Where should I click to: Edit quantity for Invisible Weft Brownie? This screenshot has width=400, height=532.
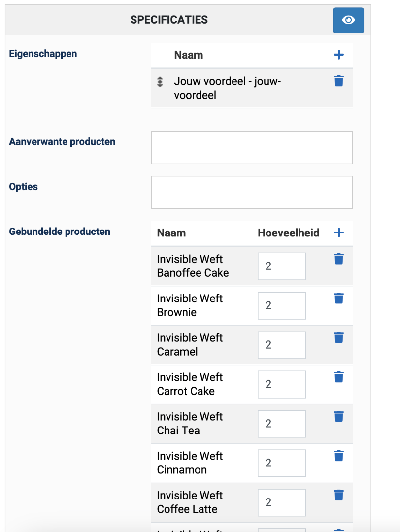tap(281, 305)
